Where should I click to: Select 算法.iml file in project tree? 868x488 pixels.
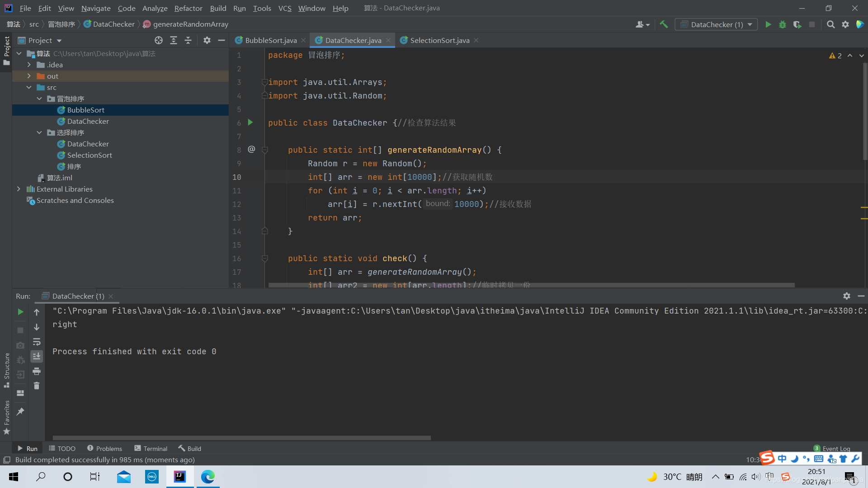tap(55, 178)
